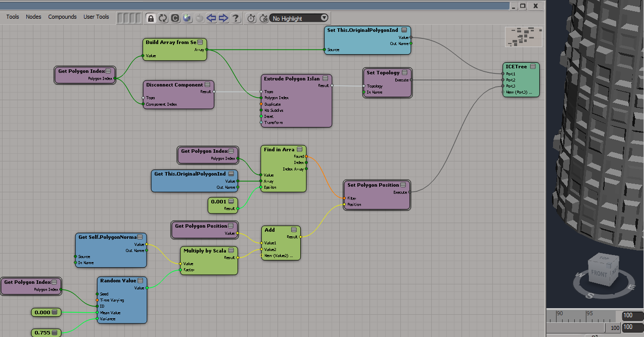
Task: Open the Compounds menu
Action: (x=62, y=17)
